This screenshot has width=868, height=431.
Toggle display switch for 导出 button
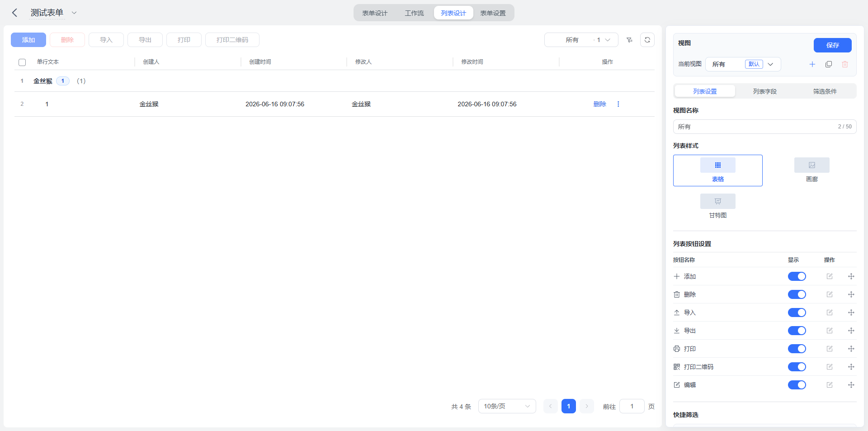pos(797,331)
